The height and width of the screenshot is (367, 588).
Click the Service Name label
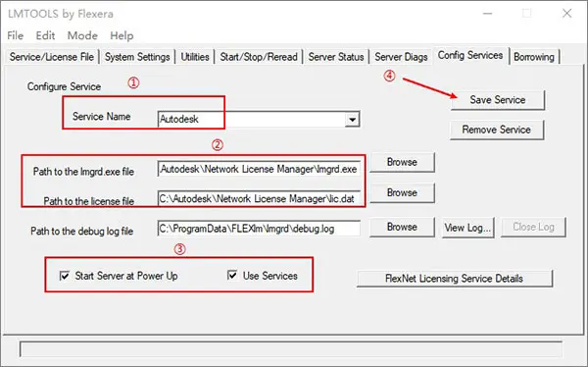(x=102, y=117)
